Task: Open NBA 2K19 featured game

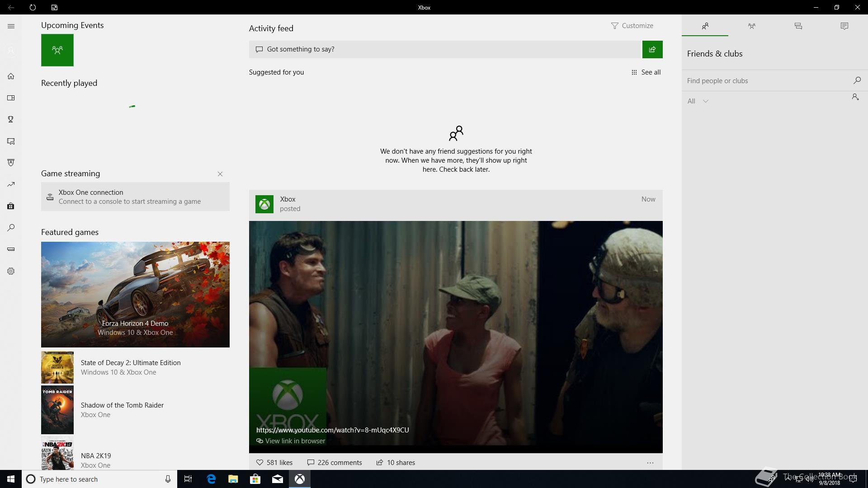Action: [135, 453]
